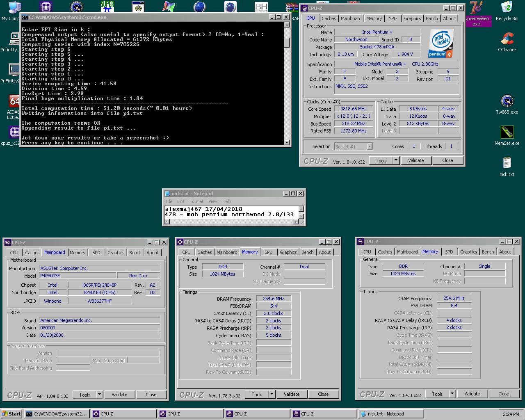Open Tools dropdown arrow in Dual-channel Memory window

pos(272,394)
